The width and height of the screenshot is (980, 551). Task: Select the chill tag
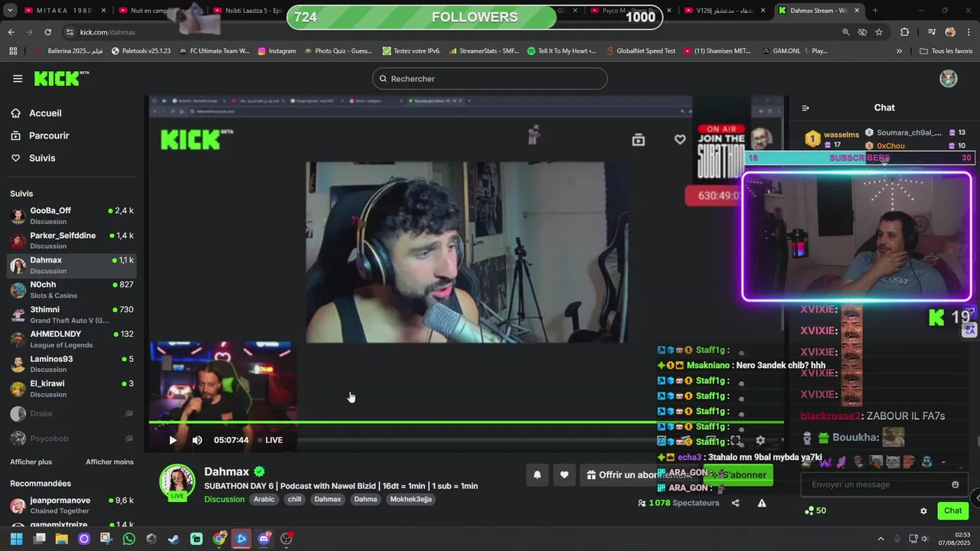tap(294, 499)
